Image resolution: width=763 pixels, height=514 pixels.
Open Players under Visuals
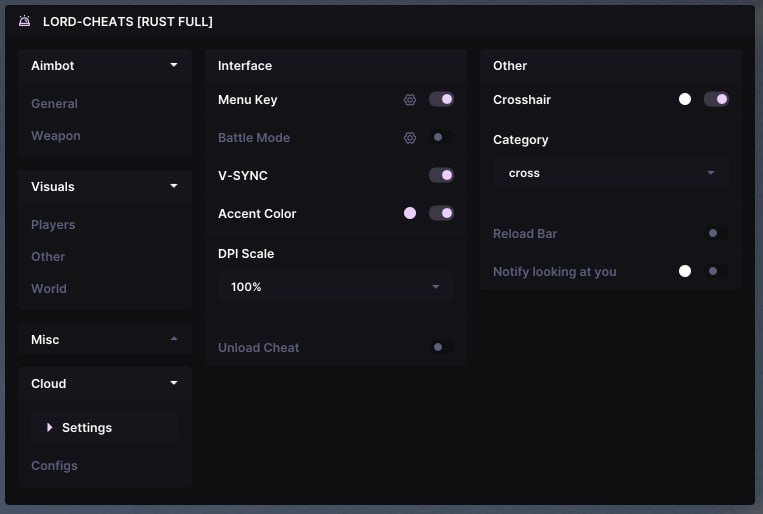coord(53,225)
